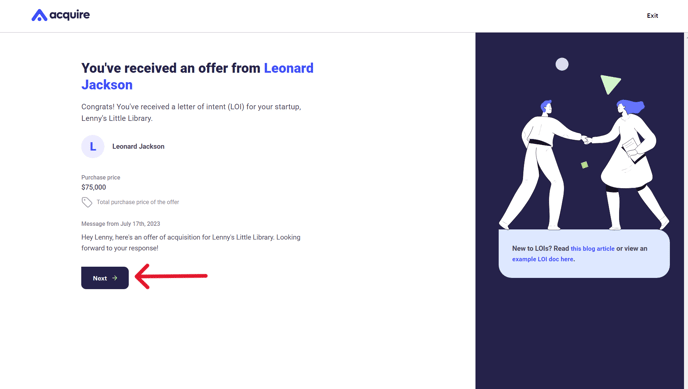Click Leonard Jackson name in heading
Viewport: 688px width, 389px height.
[197, 76]
